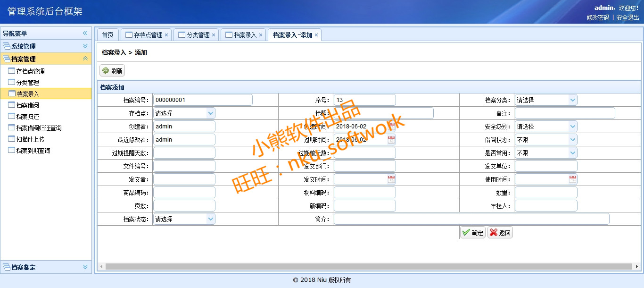This screenshot has height=288, width=644.
Task: Collapse the navigation menu with double-arrow icon
Action: (85, 34)
